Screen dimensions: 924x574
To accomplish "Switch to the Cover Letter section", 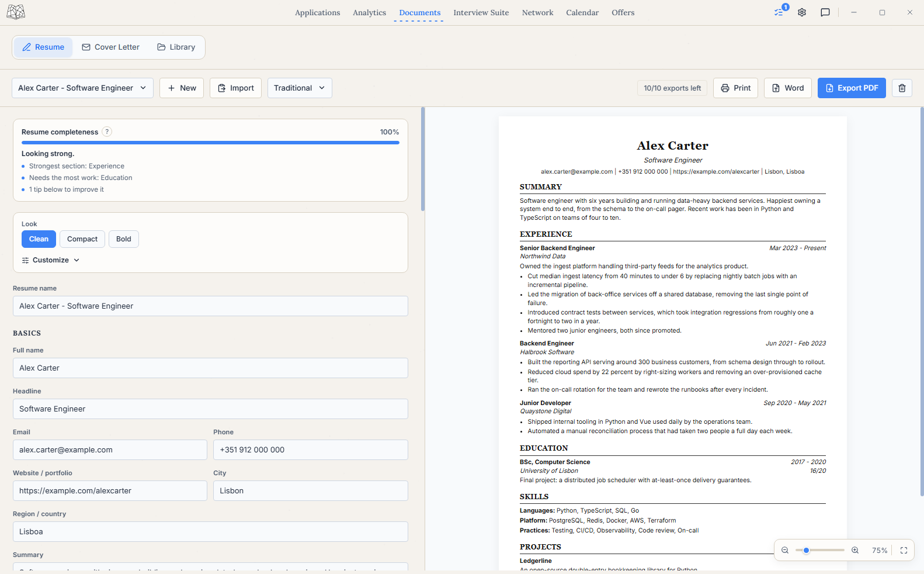I will 111,47.
